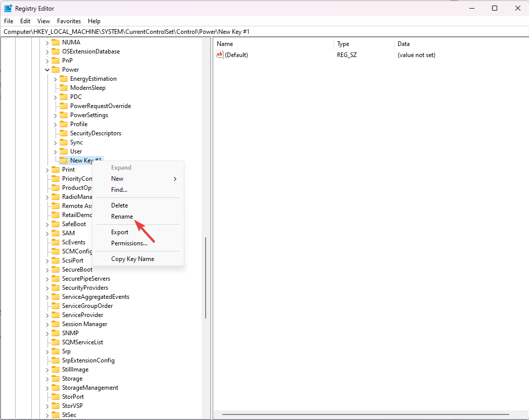Open the Favorites menu

pos(69,21)
